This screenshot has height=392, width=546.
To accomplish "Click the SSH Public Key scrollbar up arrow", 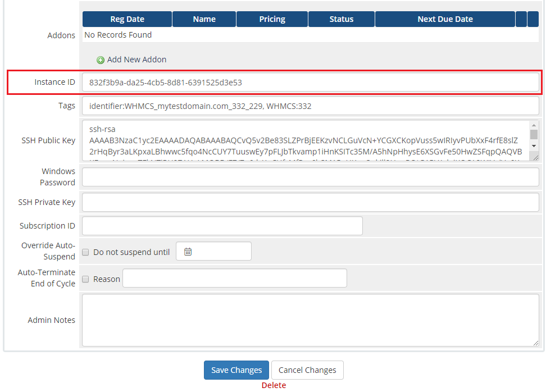I will (534, 125).
